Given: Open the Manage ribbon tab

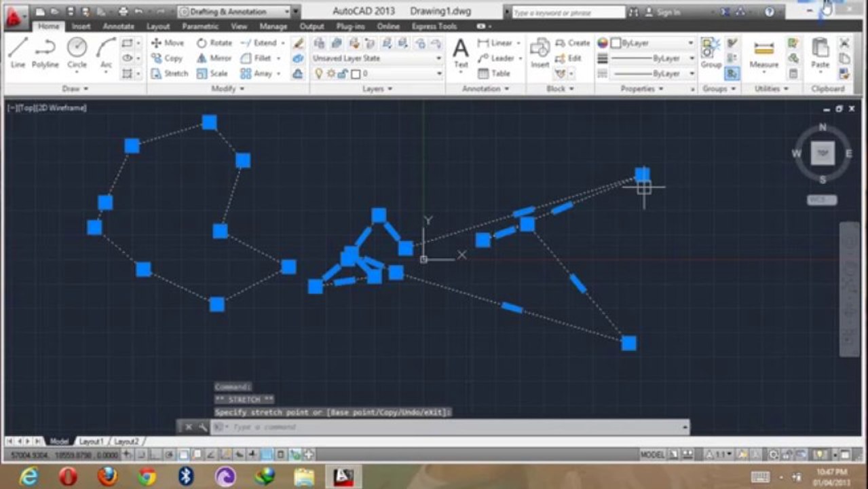Looking at the screenshot, I should coord(273,26).
